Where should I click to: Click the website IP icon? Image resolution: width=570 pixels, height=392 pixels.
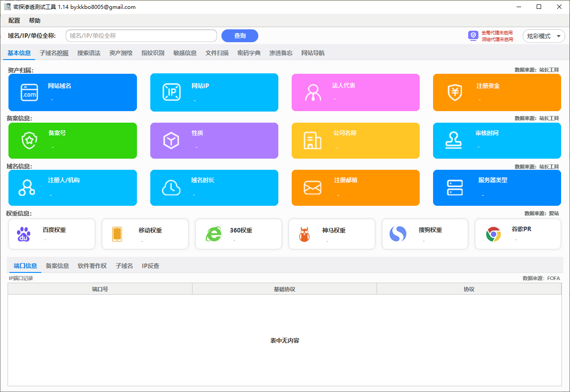(x=171, y=92)
